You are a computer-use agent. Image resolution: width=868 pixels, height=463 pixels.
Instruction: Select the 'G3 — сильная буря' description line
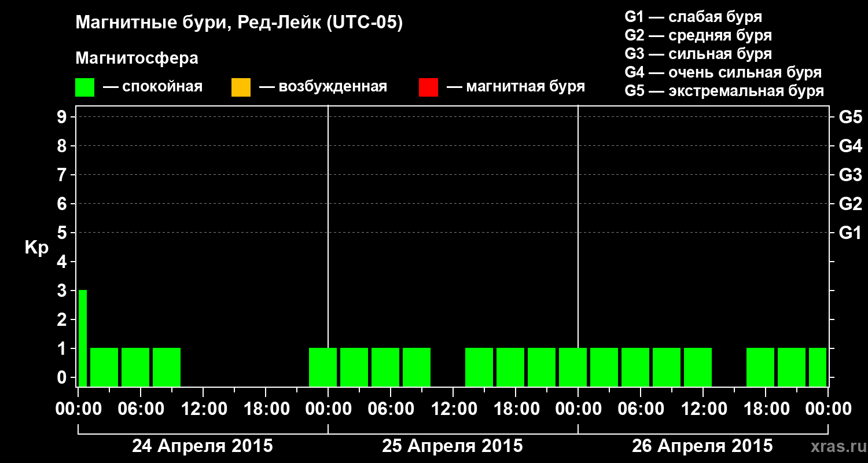click(x=698, y=54)
